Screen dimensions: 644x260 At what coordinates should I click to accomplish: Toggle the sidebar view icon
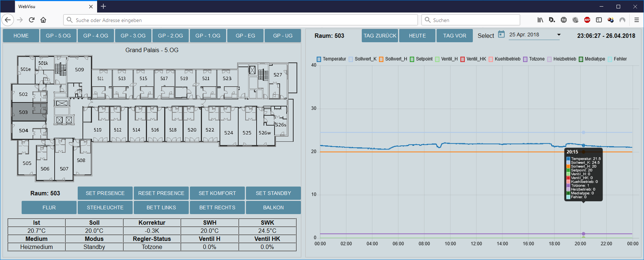pos(599,20)
